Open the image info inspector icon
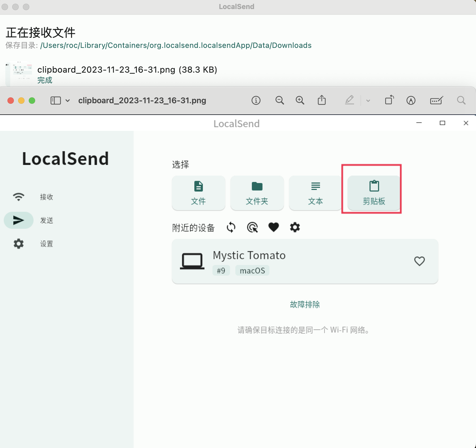Viewport: 476px width, 448px height. click(x=256, y=101)
